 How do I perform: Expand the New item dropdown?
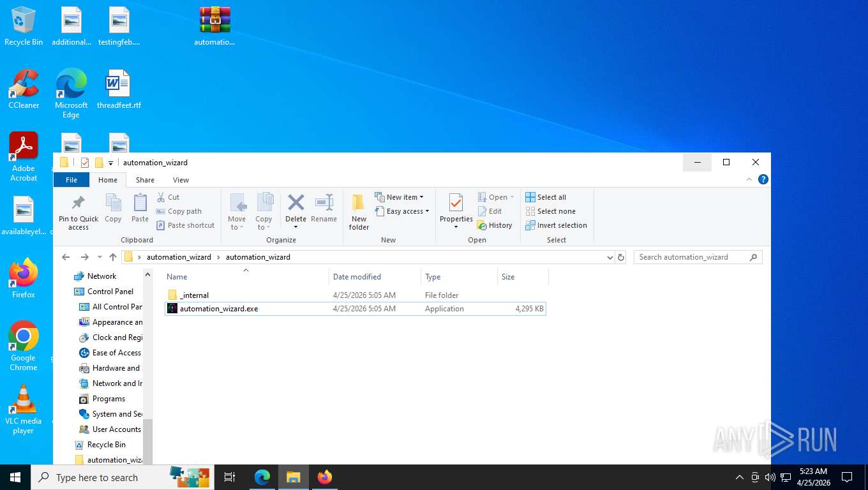click(x=421, y=197)
